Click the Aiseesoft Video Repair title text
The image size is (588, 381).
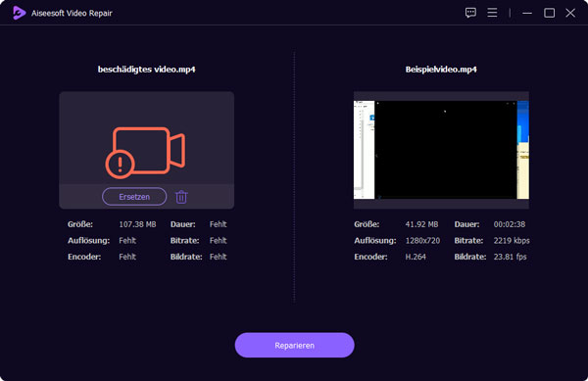point(72,13)
